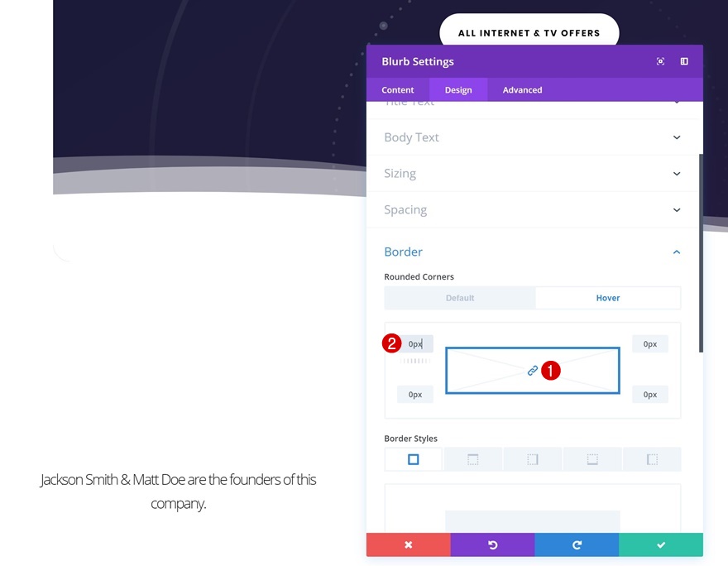
Task: Click the Blurb Settings title text
Action: (x=418, y=61)
